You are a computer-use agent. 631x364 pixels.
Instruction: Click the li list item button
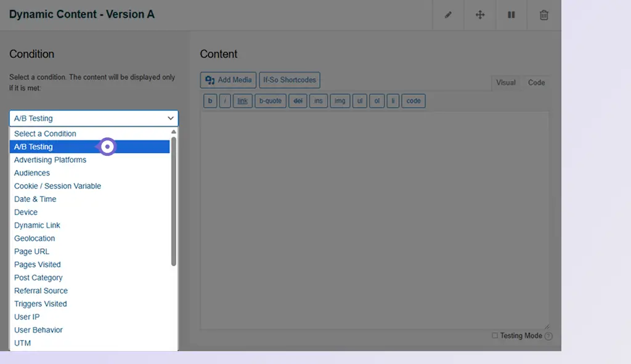(393, 101)
